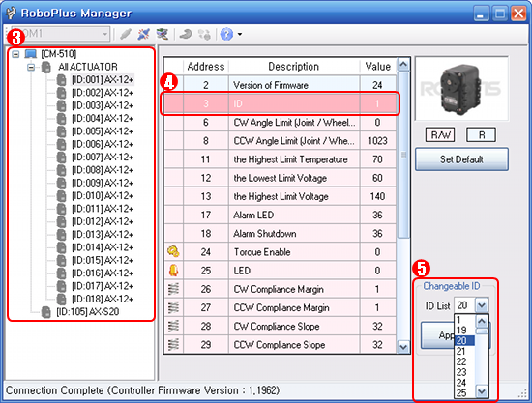Click the Value column header
The height and width of the screenshot is (403, 532).
[378, 67]
